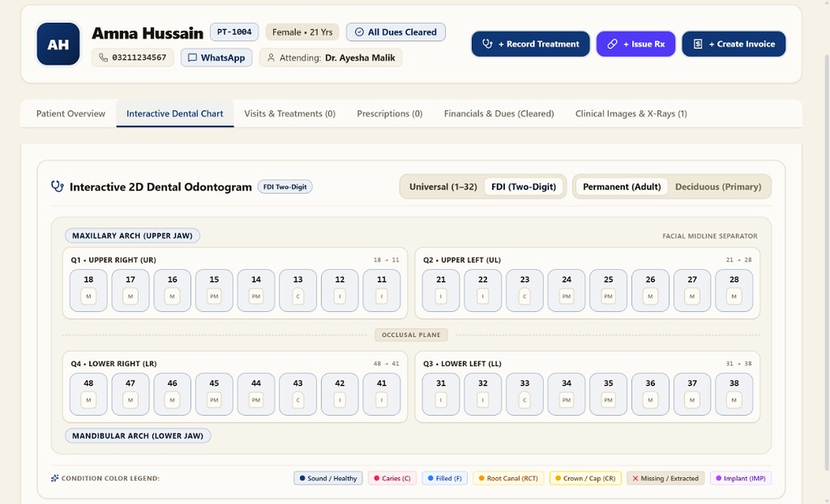Click the + Record Treatment button
Image resolution: width=830 pixels, height=504 pixels.
click(531, 44)
